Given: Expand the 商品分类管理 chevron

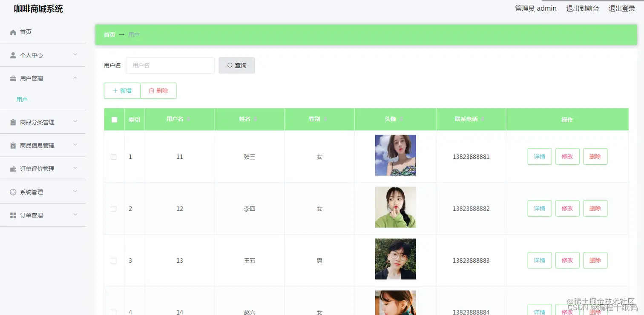Looking at the screenshot, I should click(75, 121).
